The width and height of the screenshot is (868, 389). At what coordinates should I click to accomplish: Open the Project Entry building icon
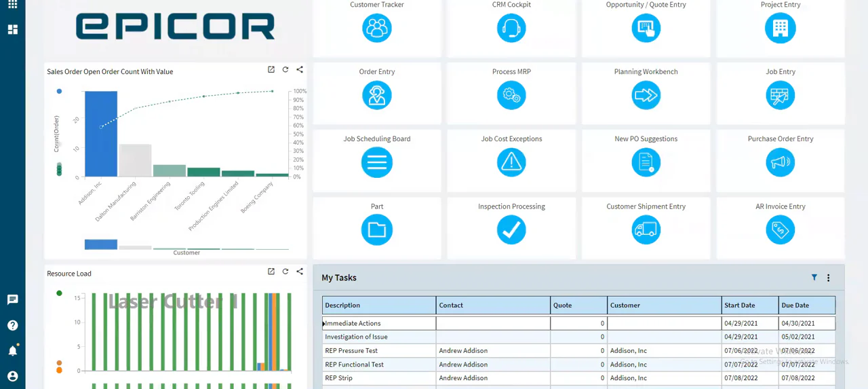coord(781,28)
